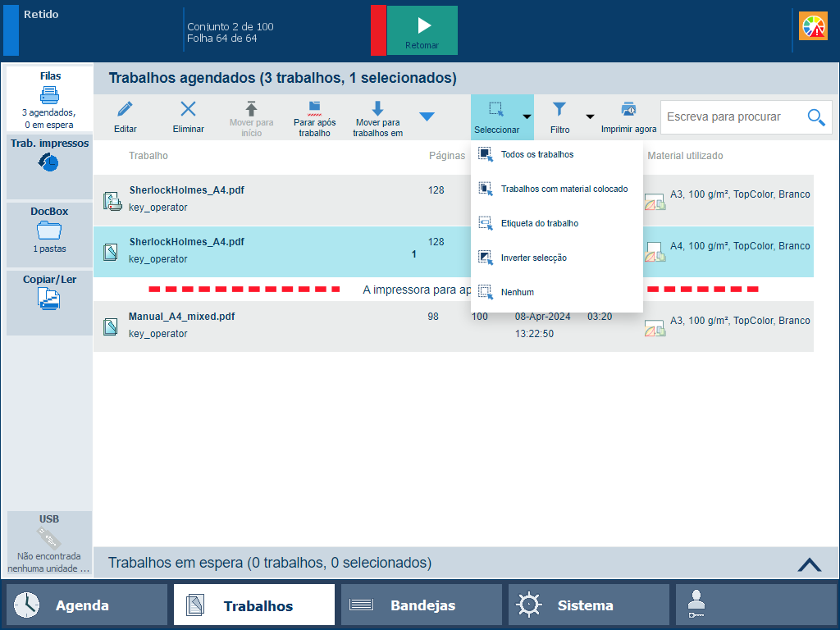Viewport: 840px width, 630px height.
Task: Choose Inverter selecção menu option
Action: [533, 258]
